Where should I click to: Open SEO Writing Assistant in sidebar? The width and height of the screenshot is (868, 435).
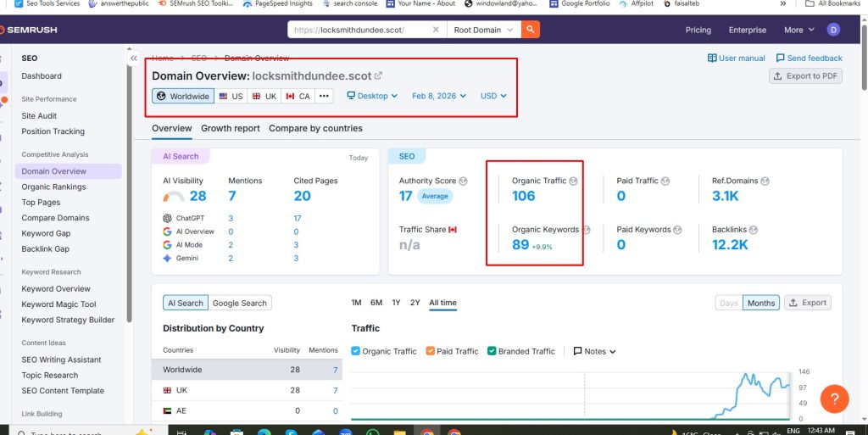point(61,360)
